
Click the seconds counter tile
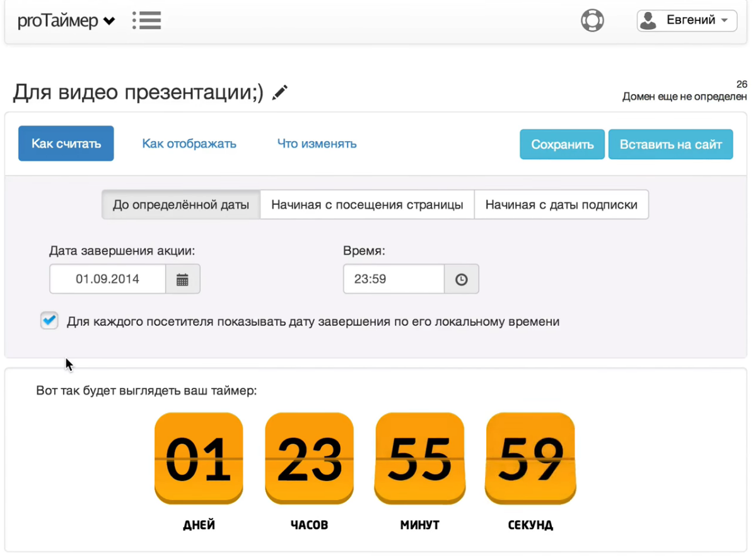click(x=530, y=458)
